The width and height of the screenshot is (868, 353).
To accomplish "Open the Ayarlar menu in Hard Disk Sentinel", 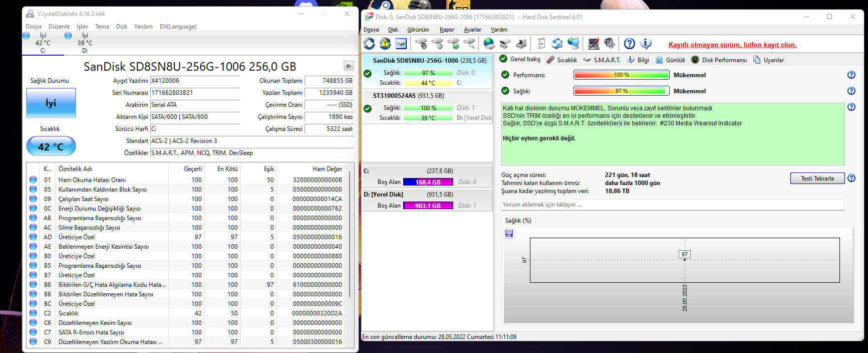I will (472, 30).
